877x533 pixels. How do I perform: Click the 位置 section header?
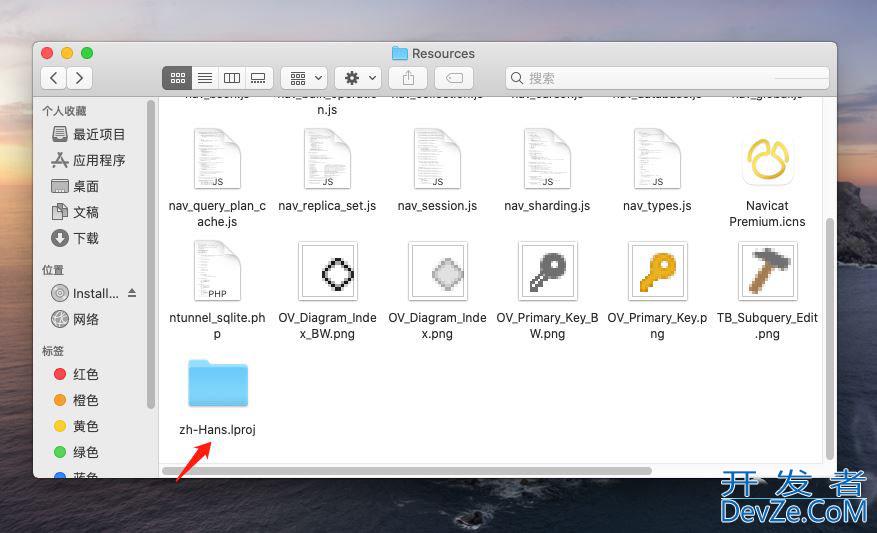[53, 270]
